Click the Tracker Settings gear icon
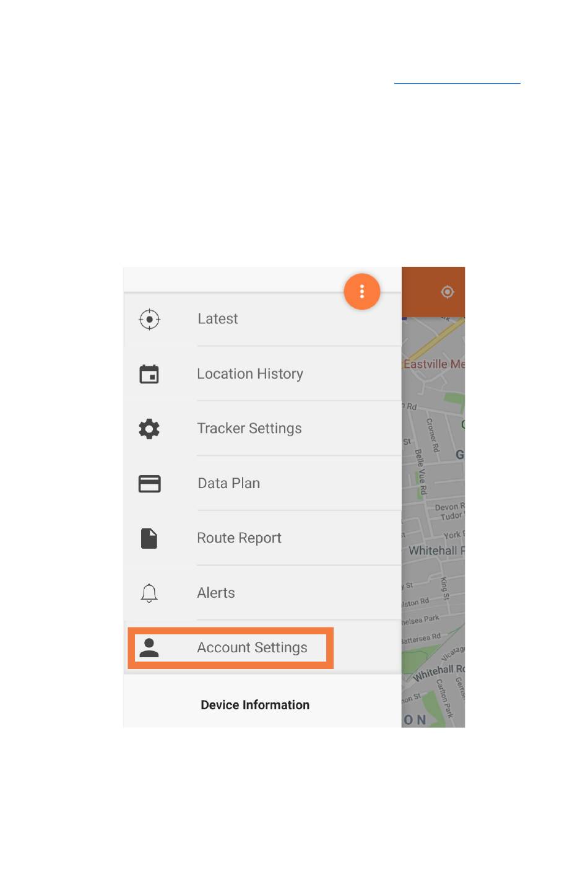588x879 pixels. tap(149, 429)
